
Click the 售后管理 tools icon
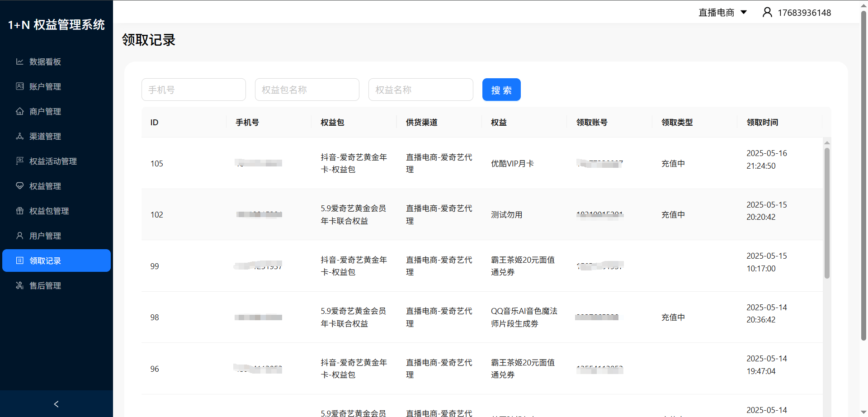pos(19,285)
